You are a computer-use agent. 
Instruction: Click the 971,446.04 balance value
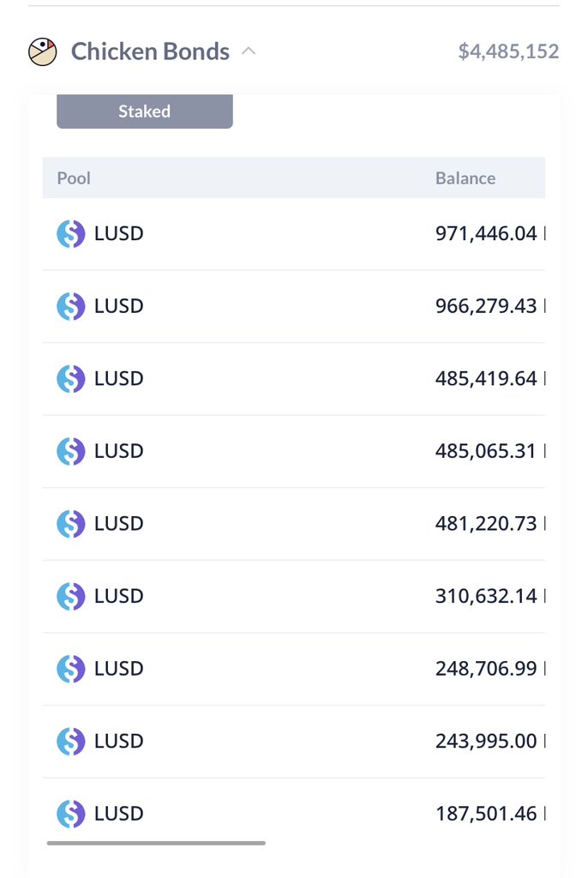pos(486,233)
